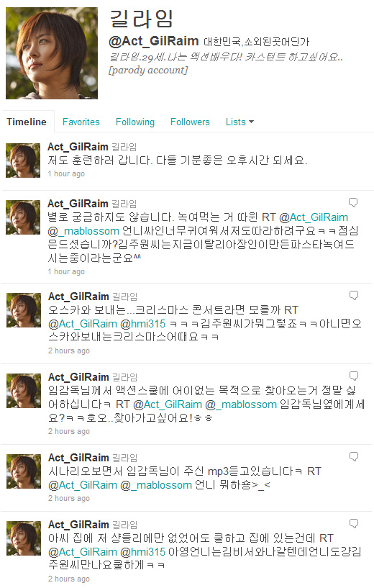Screen dimensions: 374x588
Task: Open the large profile photo in the header
Action: pyautogui.click(x=52, y=53)
